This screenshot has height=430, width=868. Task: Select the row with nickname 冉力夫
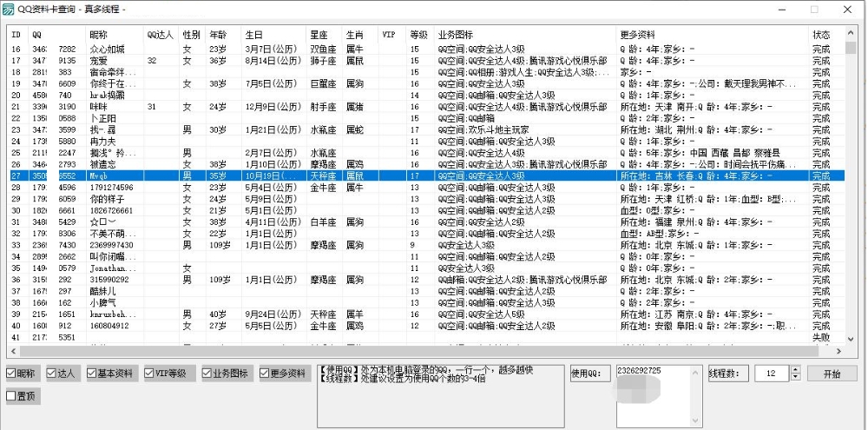[427, 142]
